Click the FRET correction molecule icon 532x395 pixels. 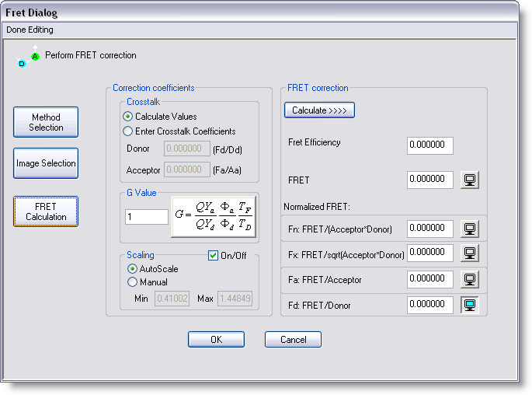click(29, 57)
